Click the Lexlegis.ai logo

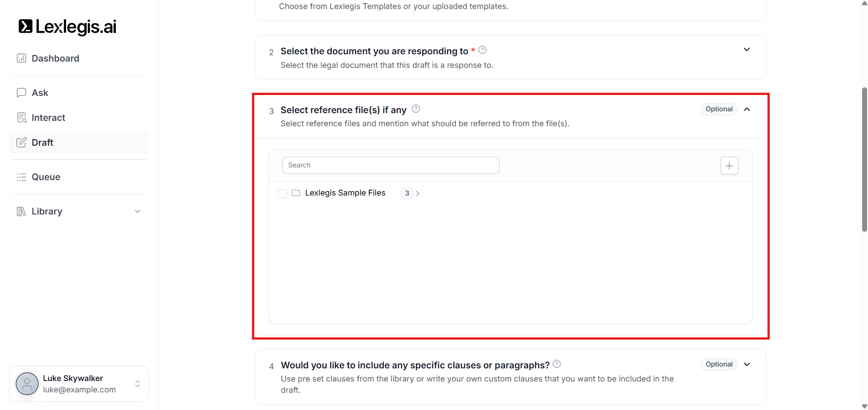click(x=67, y=27)
